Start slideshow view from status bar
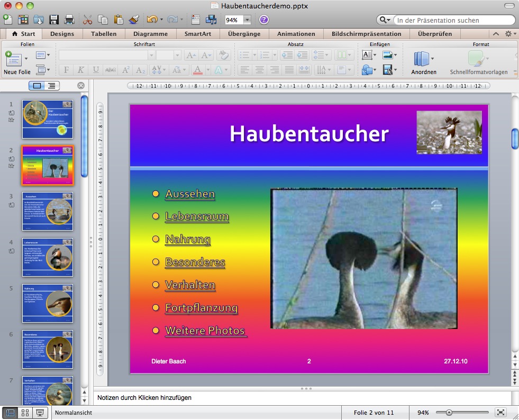Screen dimensions: 519x420 tap(40, 413)
